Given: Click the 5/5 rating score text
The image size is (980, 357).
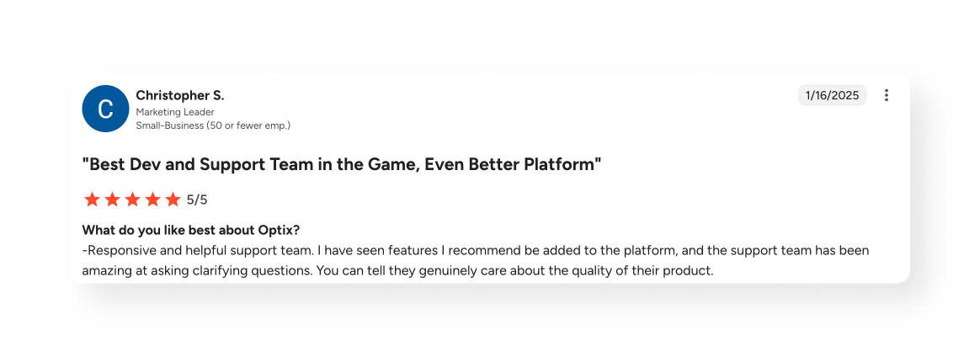Looking at the screenshot, I should 197,200.
